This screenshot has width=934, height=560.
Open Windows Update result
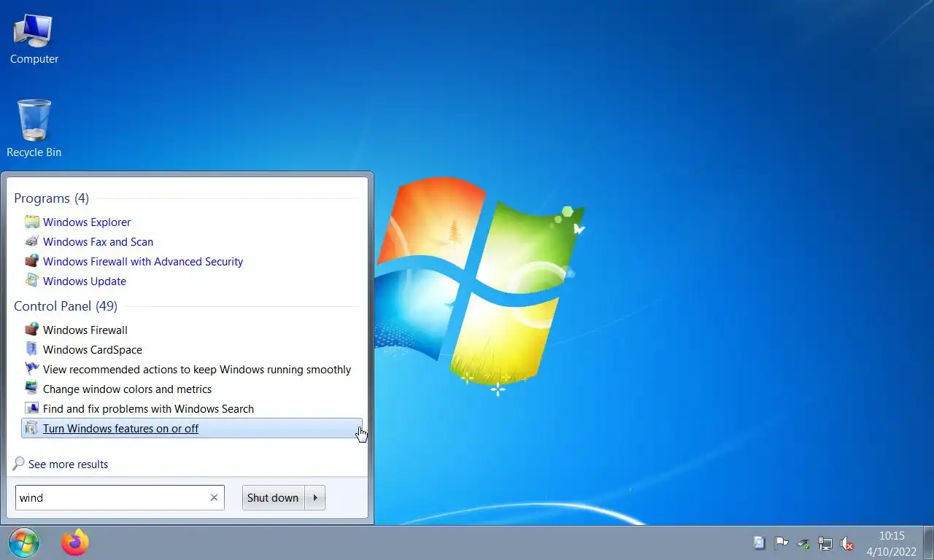(x=85, y=281)
